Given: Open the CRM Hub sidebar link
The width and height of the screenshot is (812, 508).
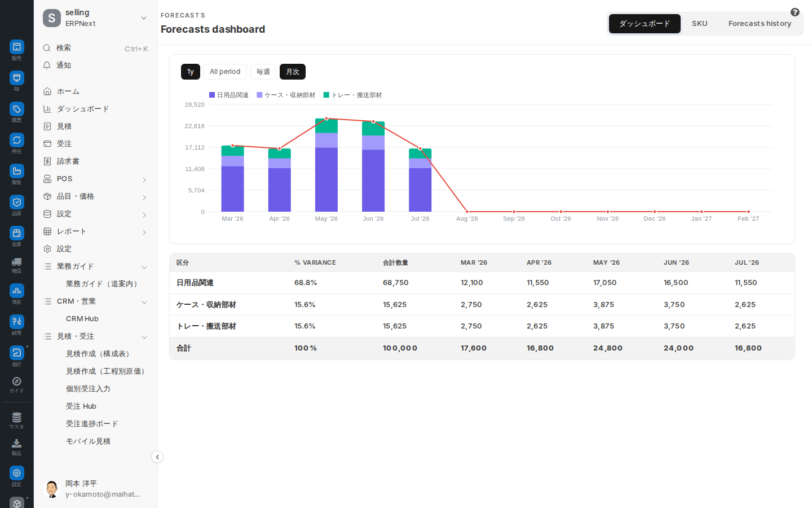Looking at the screenshot, I should [x=82, y=319].
